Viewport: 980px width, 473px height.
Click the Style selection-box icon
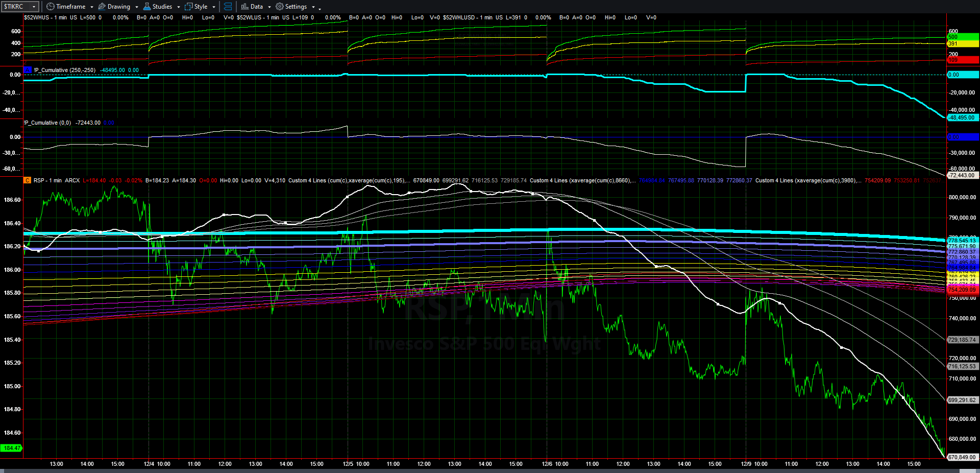(x=189, y=7)
